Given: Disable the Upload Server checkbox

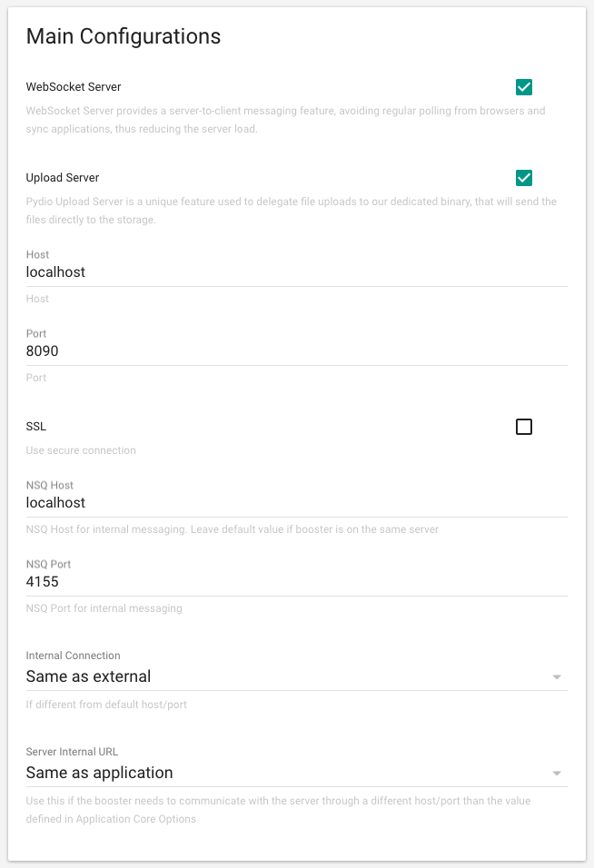Looking at the screenshot, I should click(524, 178).
